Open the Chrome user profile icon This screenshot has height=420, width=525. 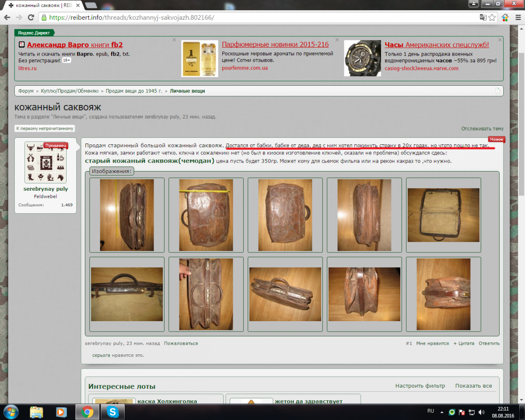(x=473, y=4)
